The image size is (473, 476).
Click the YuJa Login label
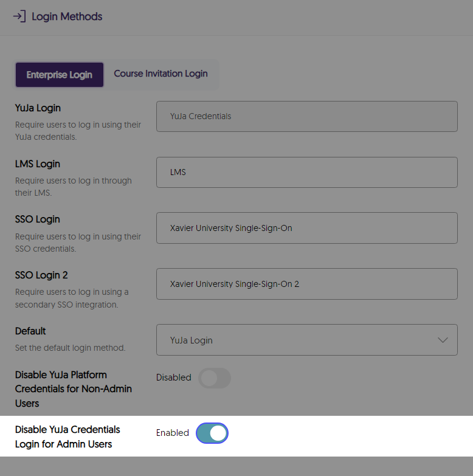tap(38, 108)
